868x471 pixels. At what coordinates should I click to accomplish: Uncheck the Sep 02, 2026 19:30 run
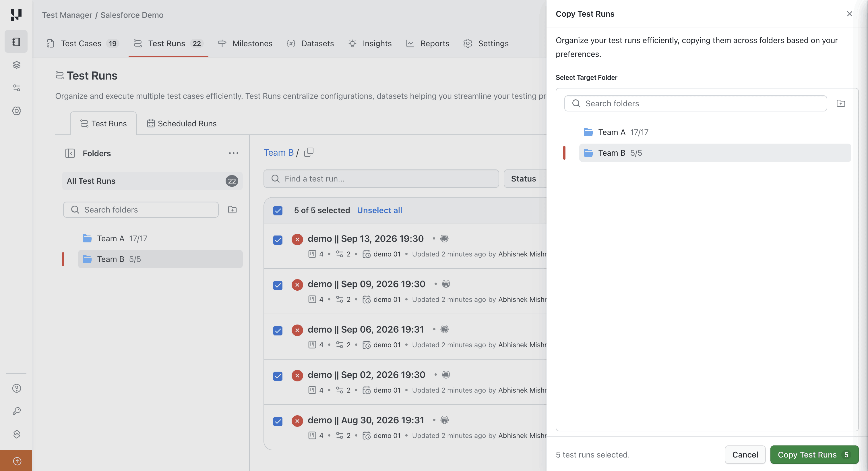tap(278, 376)
